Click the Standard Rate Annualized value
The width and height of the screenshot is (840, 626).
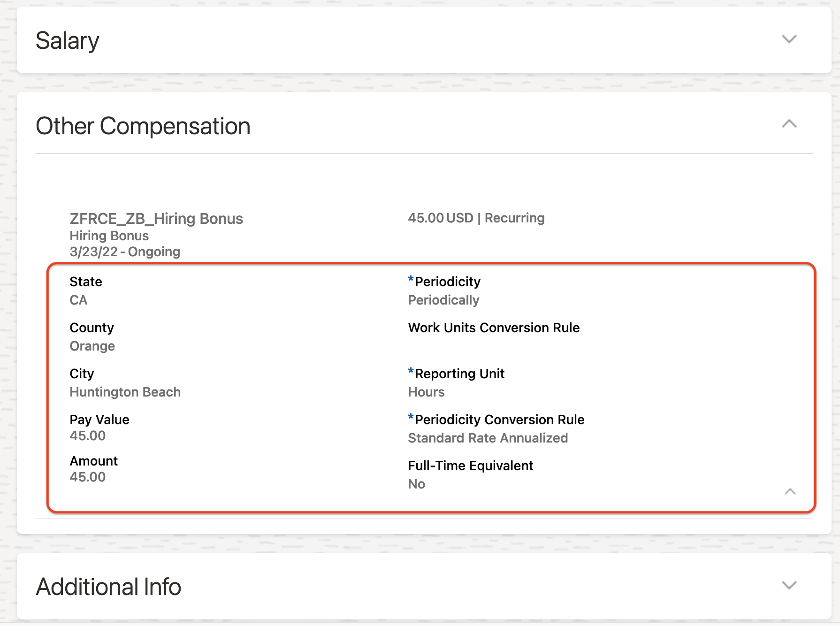coord(488,438)
